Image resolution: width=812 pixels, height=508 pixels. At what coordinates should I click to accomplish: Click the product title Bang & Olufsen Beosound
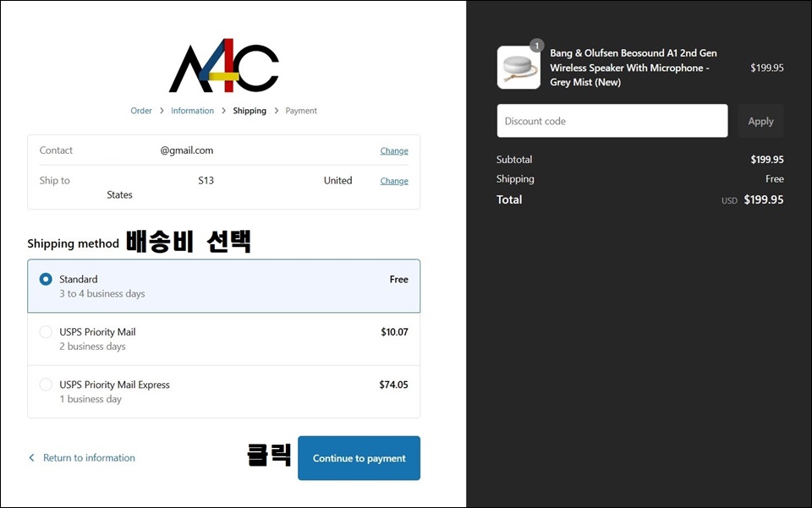click(x=634, y=68)
